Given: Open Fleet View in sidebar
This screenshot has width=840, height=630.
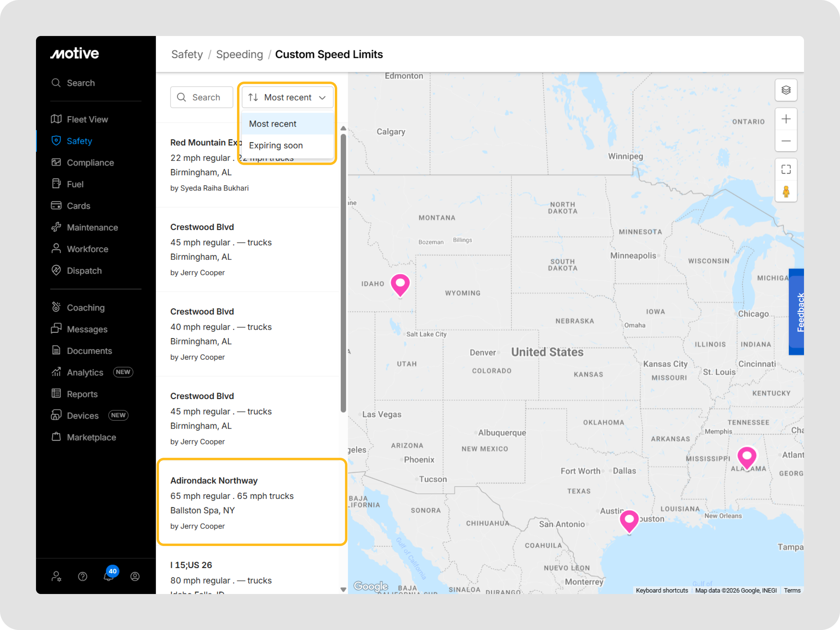Looking at the screenshot, I should tap(87, 120).
